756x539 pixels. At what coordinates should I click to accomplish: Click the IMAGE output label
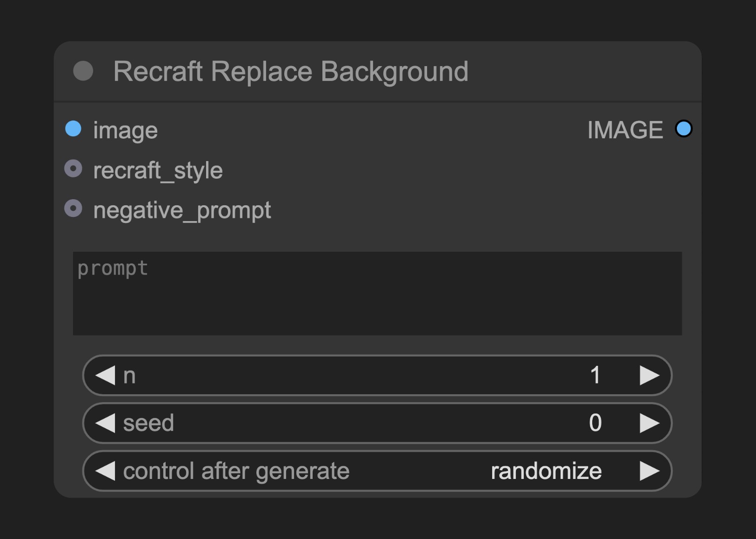coord(625,130)
